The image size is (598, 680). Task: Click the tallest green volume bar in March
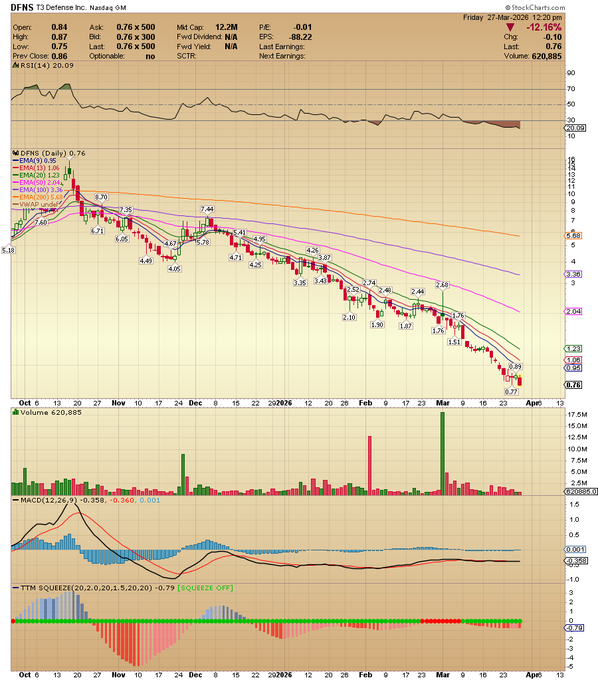[442, 454]
